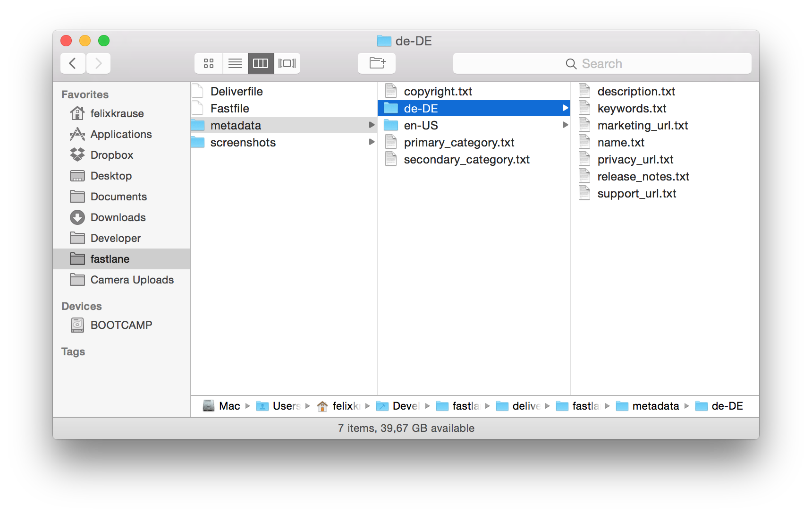
Task: Select name.txt
Action: pos(665,142)
